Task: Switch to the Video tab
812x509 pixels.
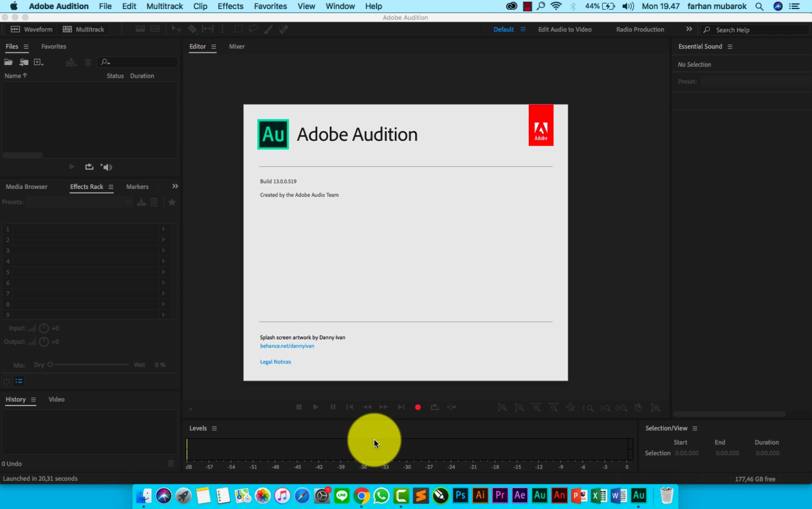Action: tap(57, 399)
